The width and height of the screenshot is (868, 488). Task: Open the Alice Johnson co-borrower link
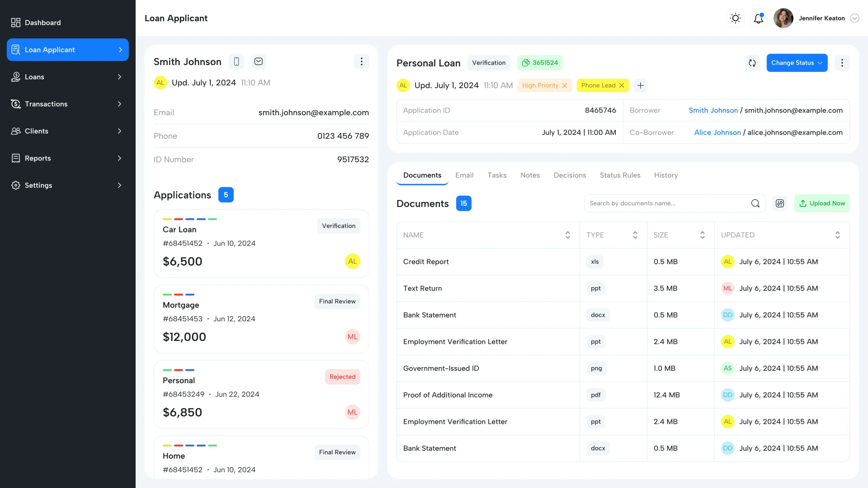717,133
